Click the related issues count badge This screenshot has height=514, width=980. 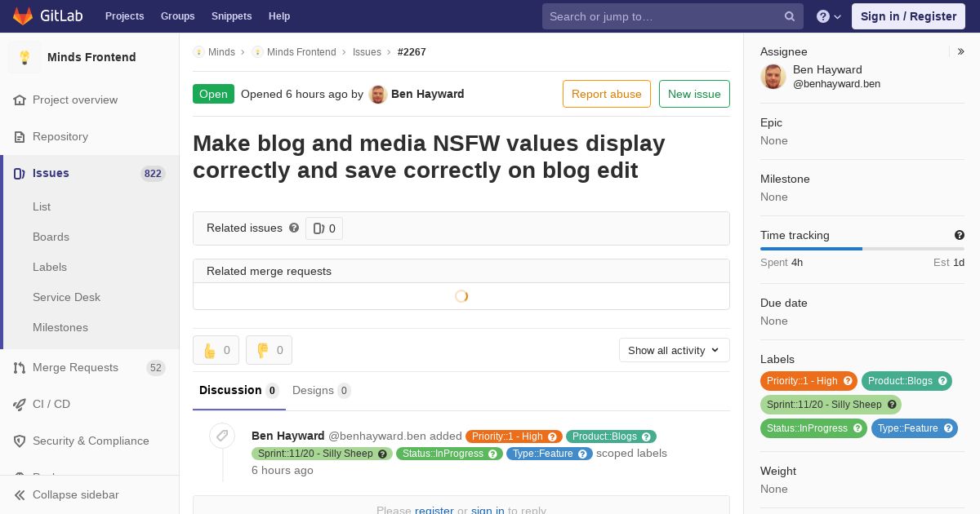click(x=324, y=228)
